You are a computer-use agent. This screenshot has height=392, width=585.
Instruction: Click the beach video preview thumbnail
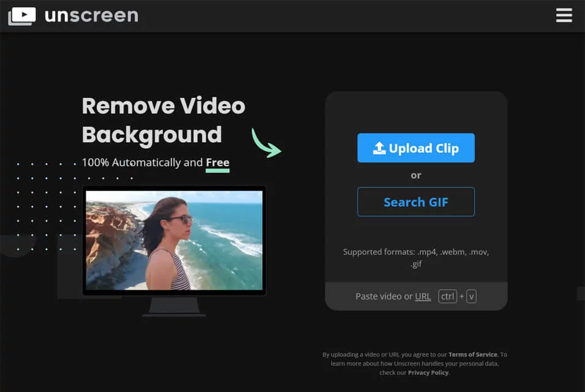(x=174, y=240)
